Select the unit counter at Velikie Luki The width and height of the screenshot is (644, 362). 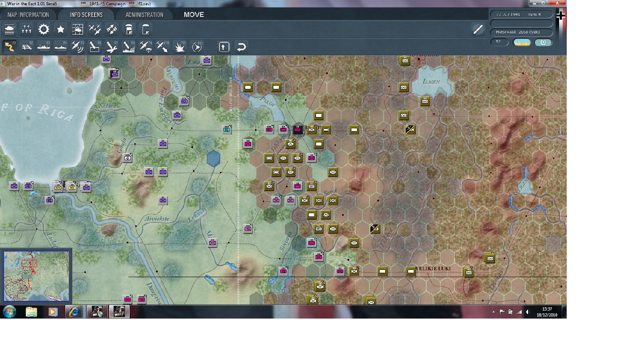(x=411, y=271)
